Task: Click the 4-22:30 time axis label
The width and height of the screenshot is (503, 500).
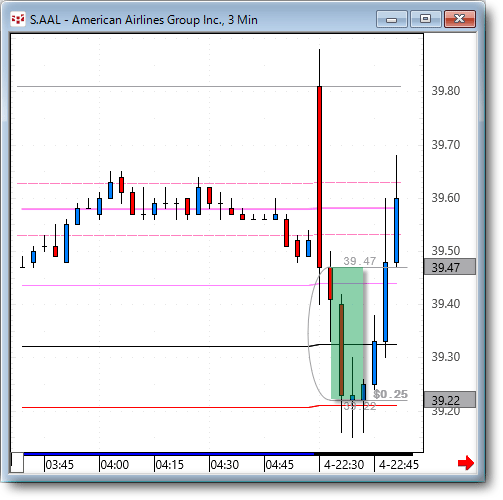Action: [x=344, y=465]
